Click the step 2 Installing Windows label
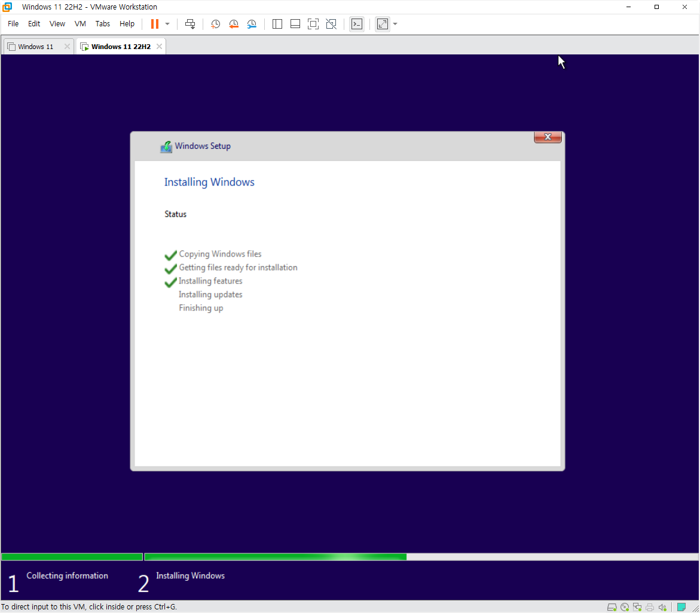The width and height of the screenshot is (700, 613). pos(190,576)
